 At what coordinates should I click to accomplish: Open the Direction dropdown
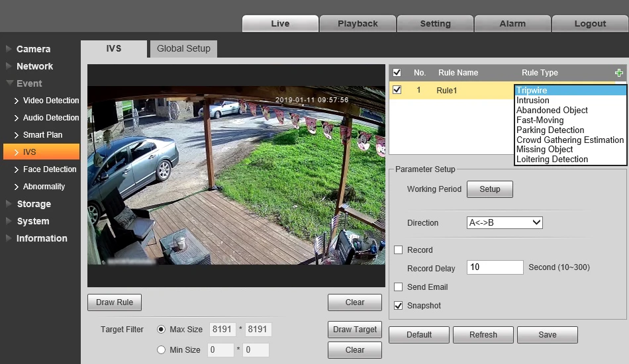tap(505, 223)
